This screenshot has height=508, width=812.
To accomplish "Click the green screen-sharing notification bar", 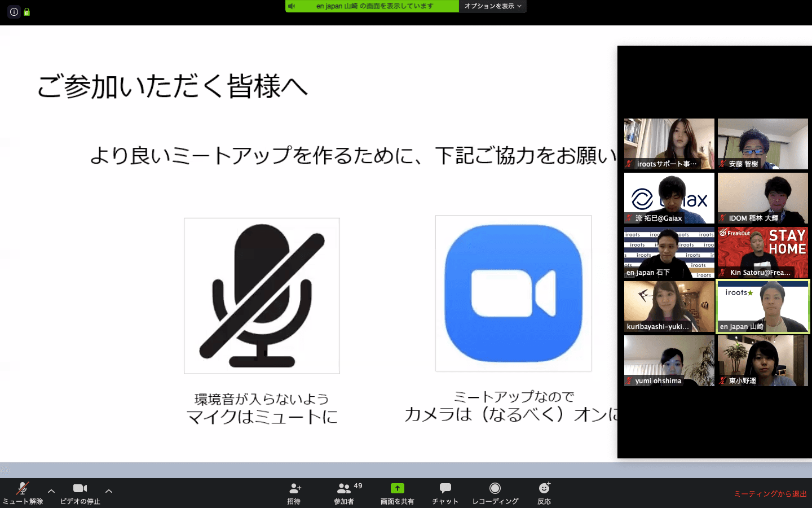I will click(375, 6).
